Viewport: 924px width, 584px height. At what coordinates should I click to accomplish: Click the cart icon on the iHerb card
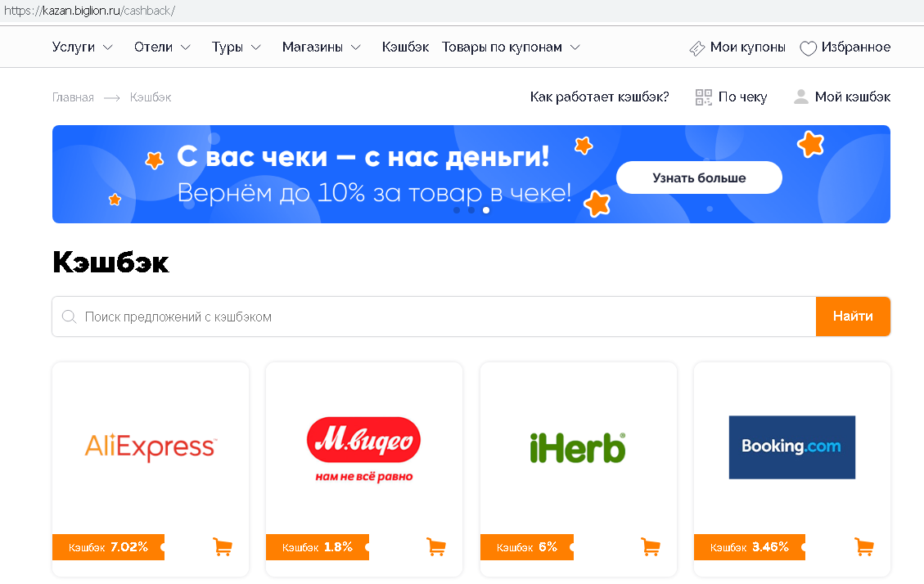click(651, 547)
